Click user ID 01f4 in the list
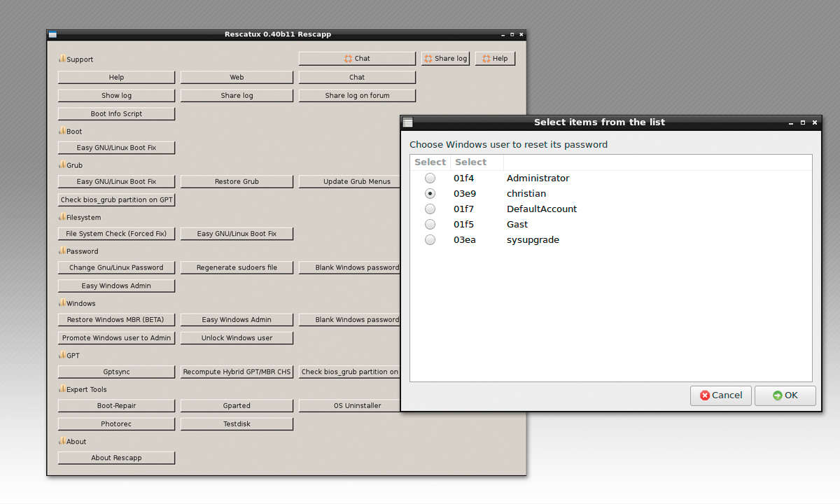This screenshot has width=840, height=504. [463, 178]
